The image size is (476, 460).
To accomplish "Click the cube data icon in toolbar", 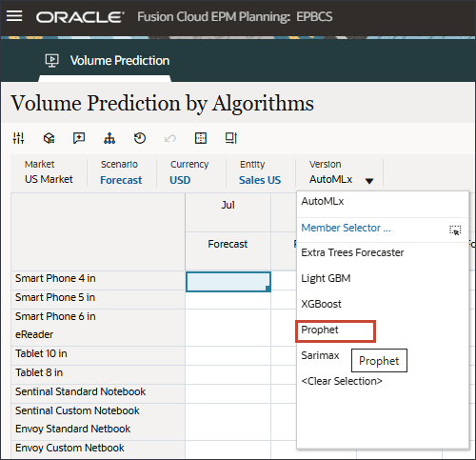I will (49, 138).
